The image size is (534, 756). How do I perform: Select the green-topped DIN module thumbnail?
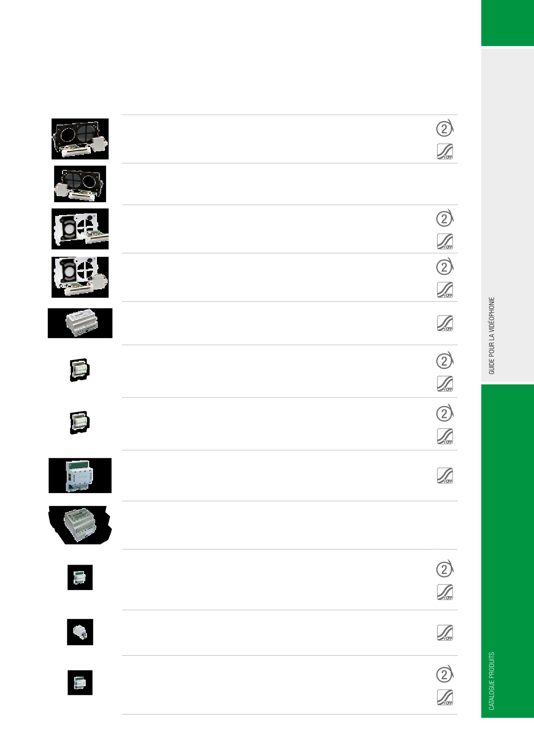80,476
